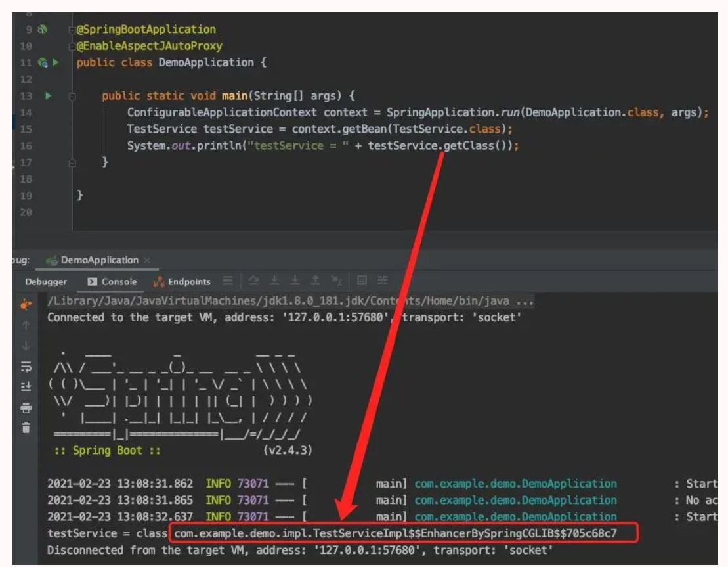Click the Evaluate Expression calculator icon
The width and height of the screenshot is (728, 567).
pyautogui.click(x=362, y=280)
